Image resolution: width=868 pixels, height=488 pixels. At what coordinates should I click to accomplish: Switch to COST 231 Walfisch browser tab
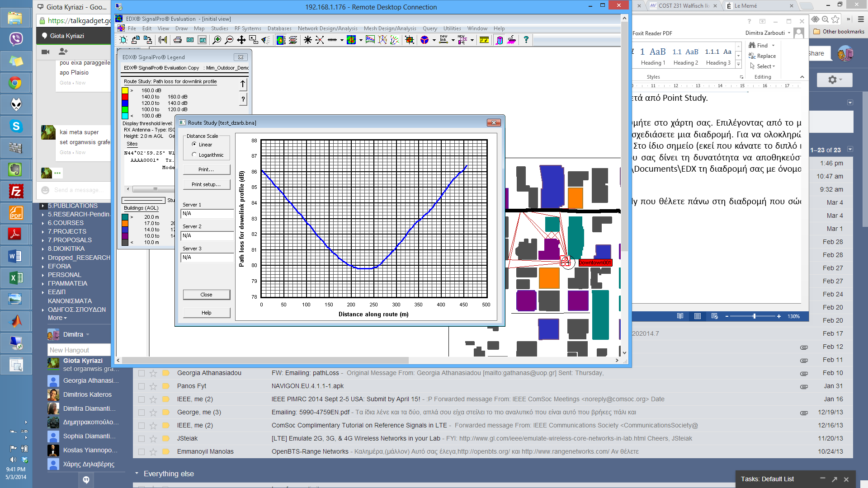click(x=682, y=6)
